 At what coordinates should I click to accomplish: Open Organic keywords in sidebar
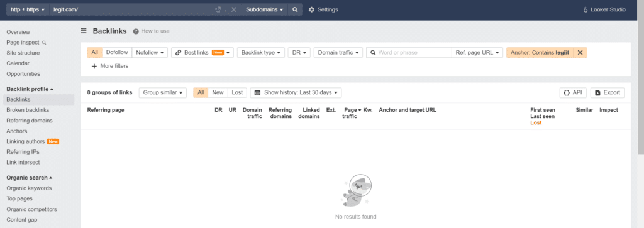(x=29, y=188)
